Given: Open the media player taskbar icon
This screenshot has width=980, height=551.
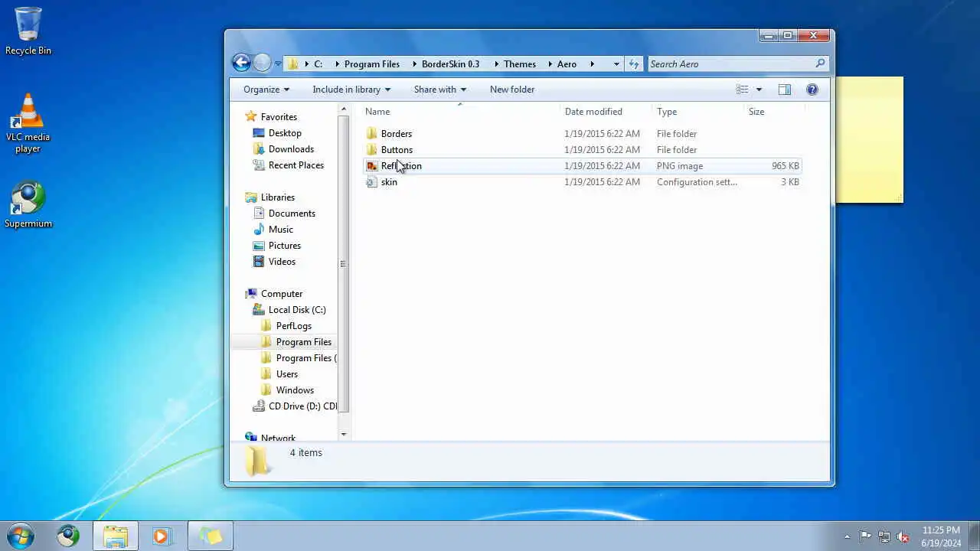Looking at the screenshot, I should [x=162, y=536].
